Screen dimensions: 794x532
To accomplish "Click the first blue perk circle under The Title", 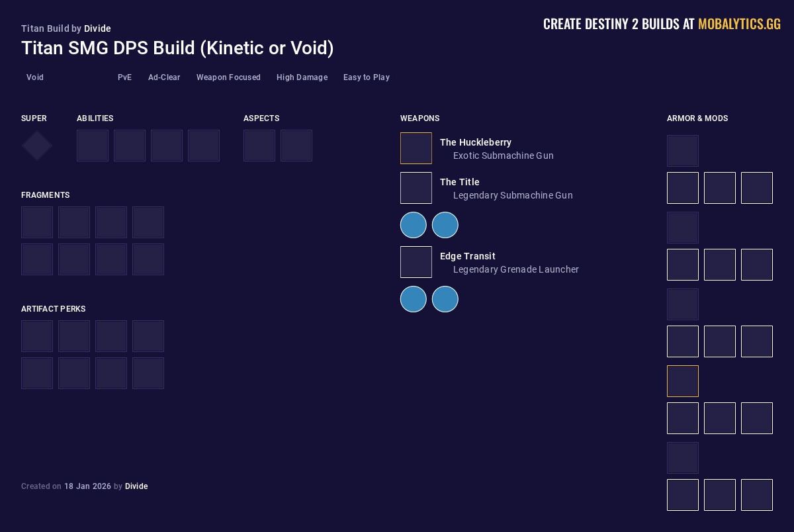I will coord(413,225).
